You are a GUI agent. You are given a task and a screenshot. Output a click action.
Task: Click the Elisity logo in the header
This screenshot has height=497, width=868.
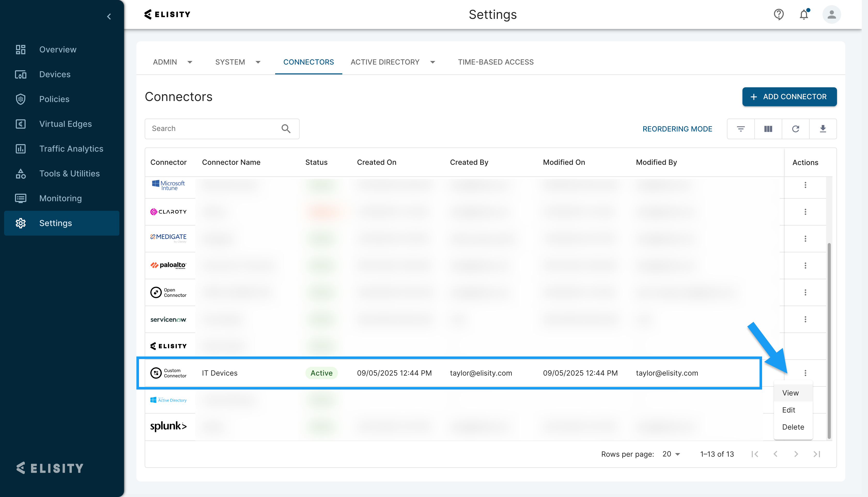point(167,14)
